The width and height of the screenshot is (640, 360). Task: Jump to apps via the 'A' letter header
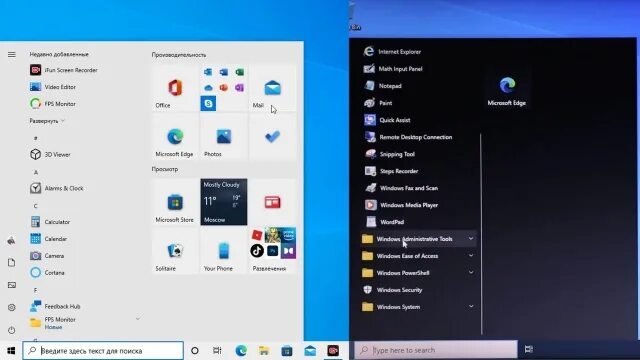tap(36, 172)
